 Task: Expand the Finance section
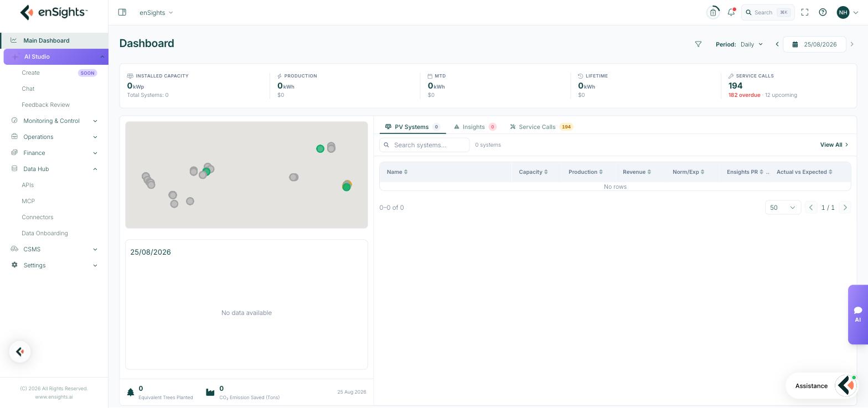(54, 153)
